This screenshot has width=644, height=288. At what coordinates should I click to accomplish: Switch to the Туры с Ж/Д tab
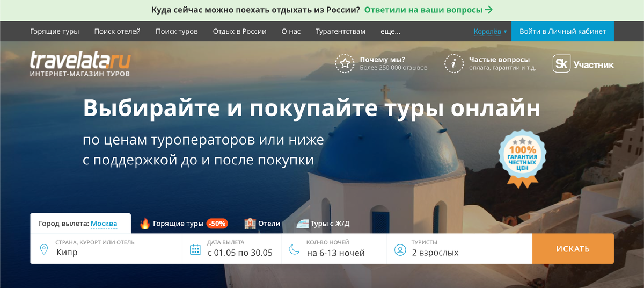coord(323,224)
